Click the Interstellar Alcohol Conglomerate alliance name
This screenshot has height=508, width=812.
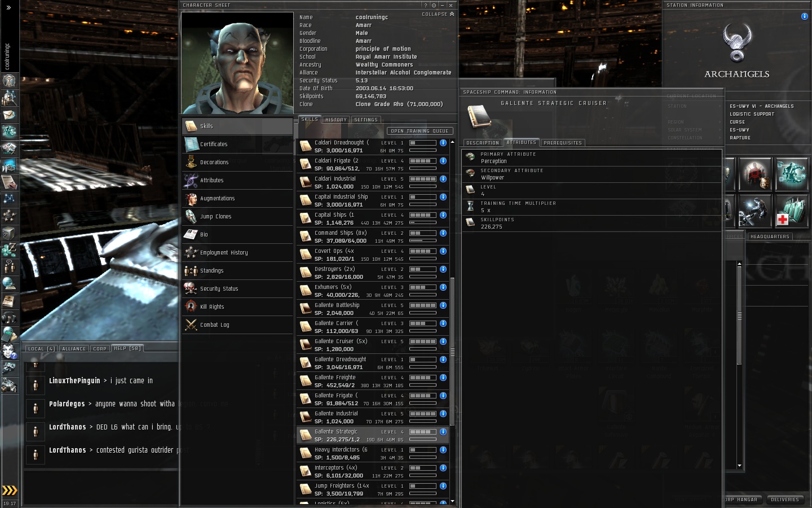coord(403,73)
